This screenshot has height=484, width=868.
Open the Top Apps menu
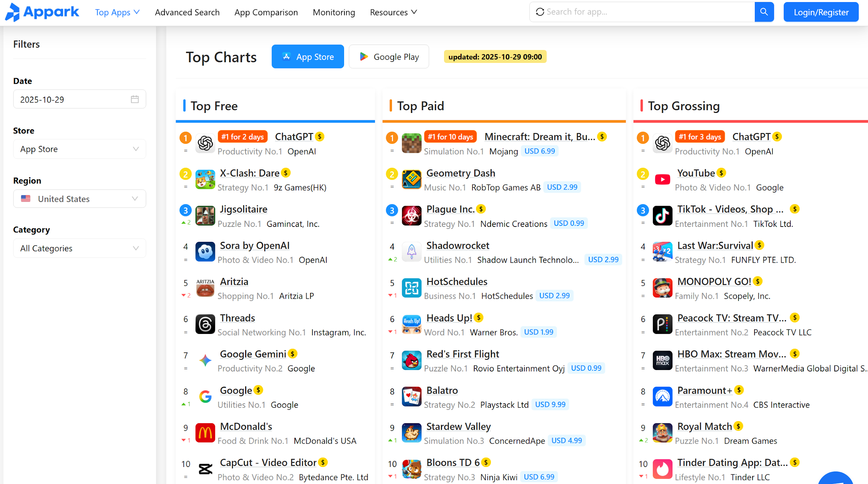pyautogui.click(x=117, y=12)
